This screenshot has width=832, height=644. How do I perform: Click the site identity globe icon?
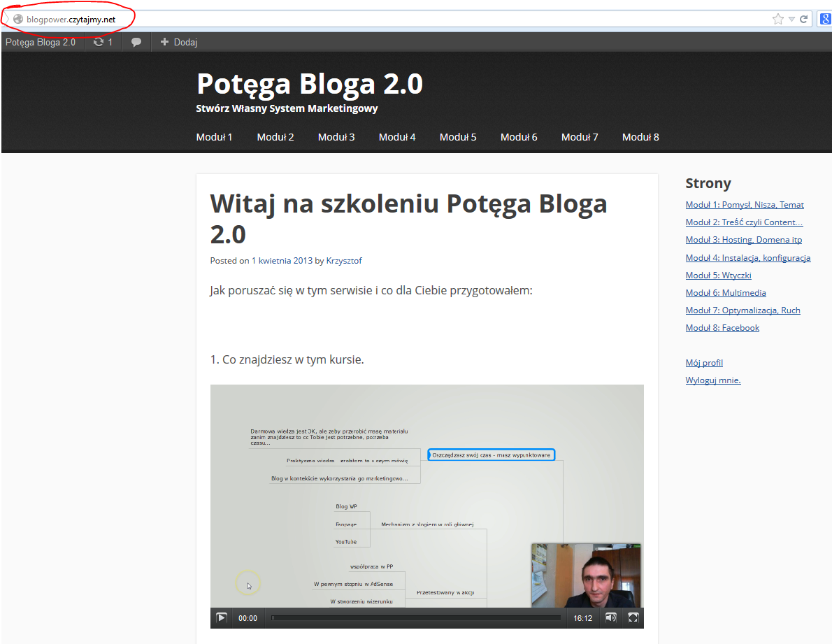(x=18, y=20)
